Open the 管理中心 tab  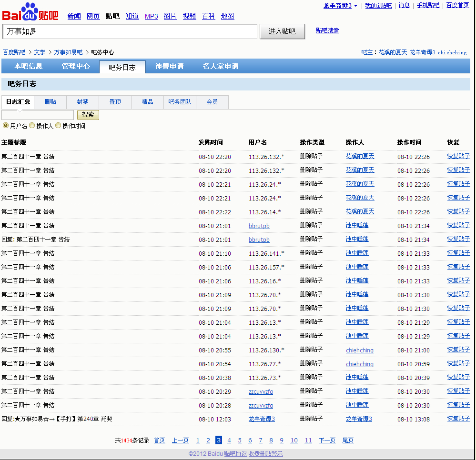coord(76,66)
